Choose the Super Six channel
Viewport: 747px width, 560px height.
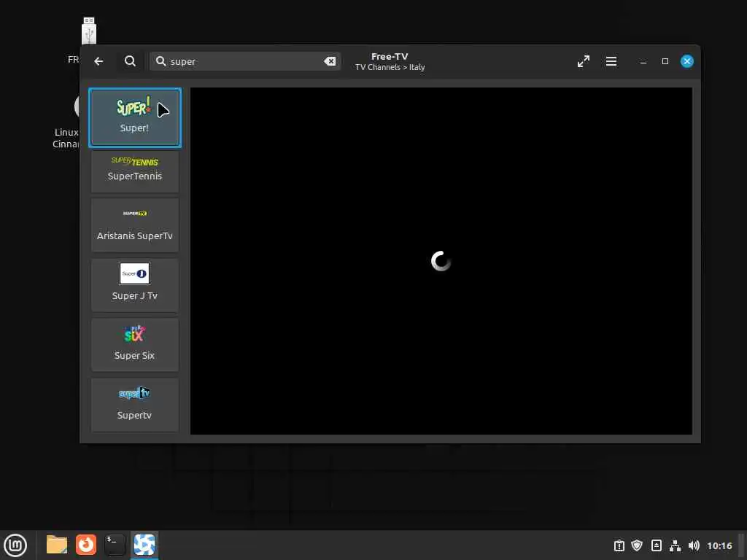pos(135,345)
